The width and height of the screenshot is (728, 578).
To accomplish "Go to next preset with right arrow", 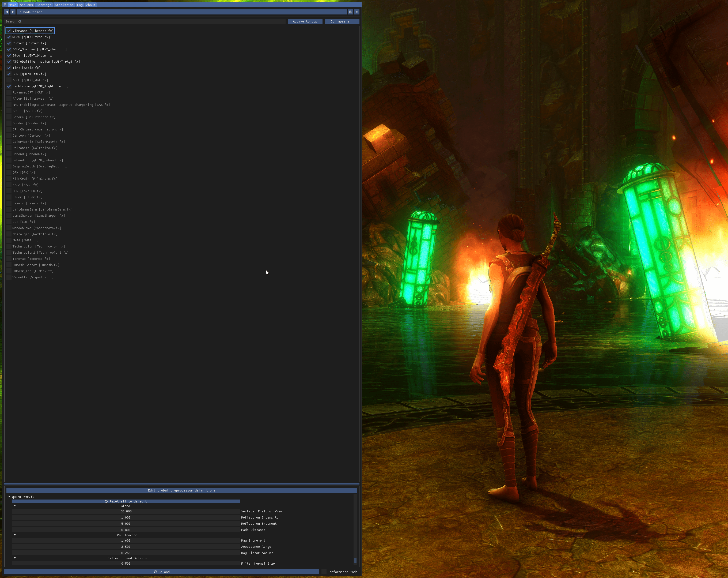I will tap(13, 12).
